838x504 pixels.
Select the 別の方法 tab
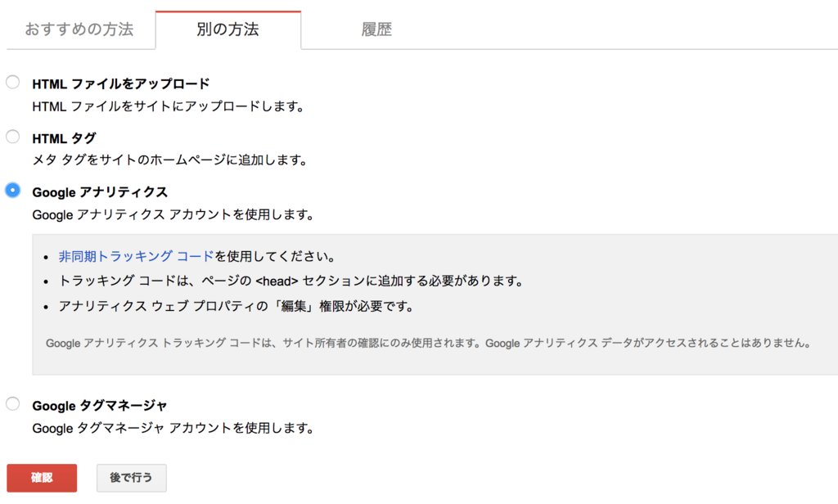point(228,29)
